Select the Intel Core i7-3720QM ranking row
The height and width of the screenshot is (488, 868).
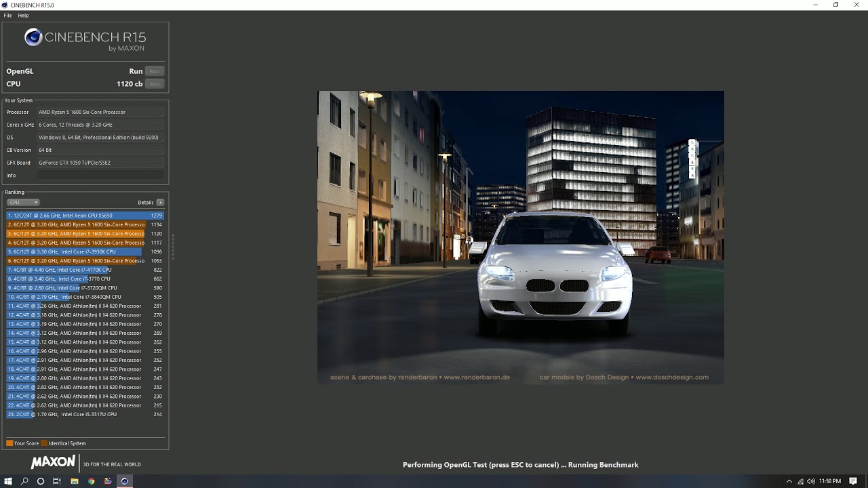click(85, 288)
